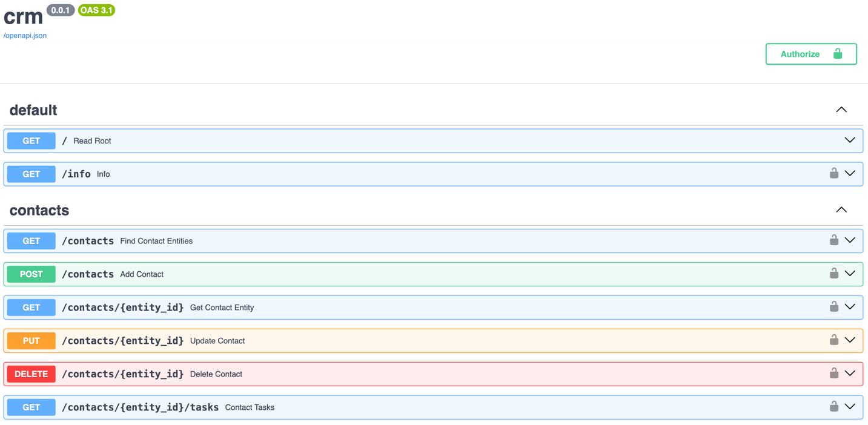Click the GET badge for Contact Tasks
Viewport: 868px width, 425px height.
tap(31, 407)
